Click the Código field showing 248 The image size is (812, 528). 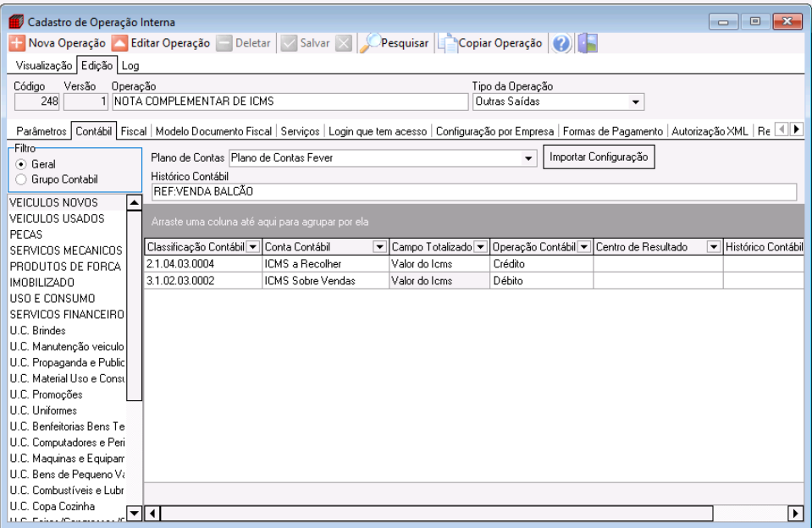[36, 102]
